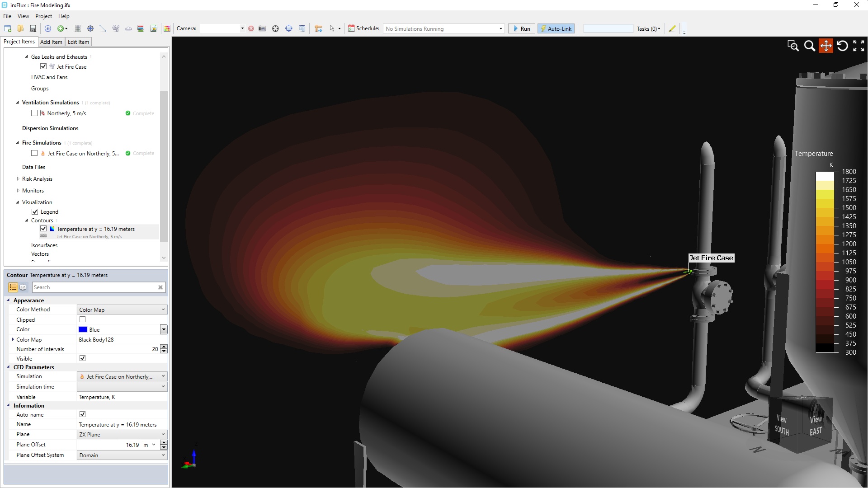Click the signpost direction toolbar icon

click(319, 28)
